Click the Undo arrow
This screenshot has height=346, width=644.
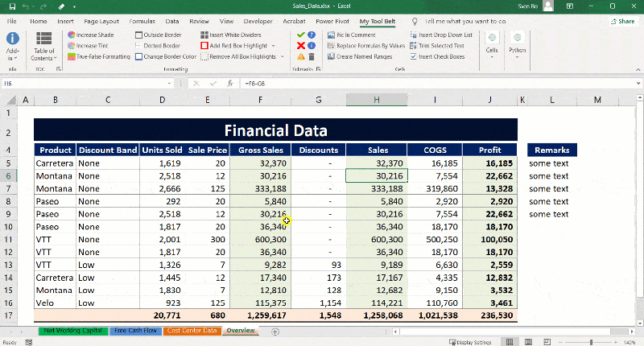26,6
